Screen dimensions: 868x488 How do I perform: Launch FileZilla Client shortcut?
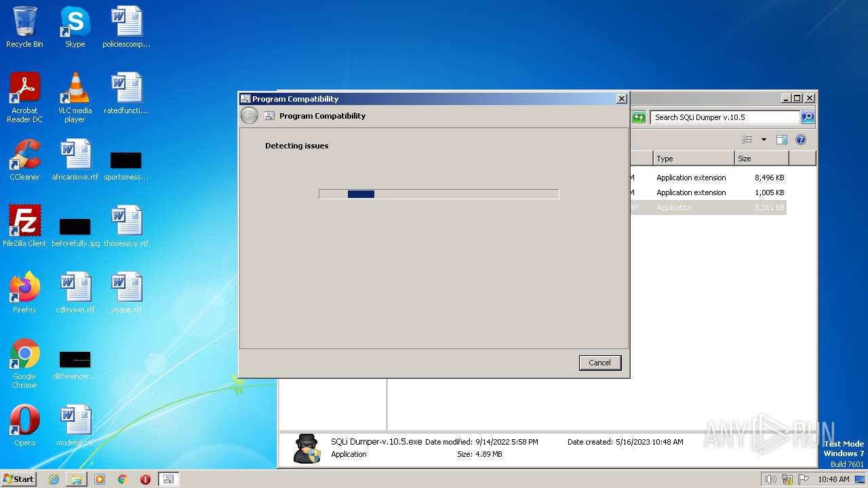(24, 226)
